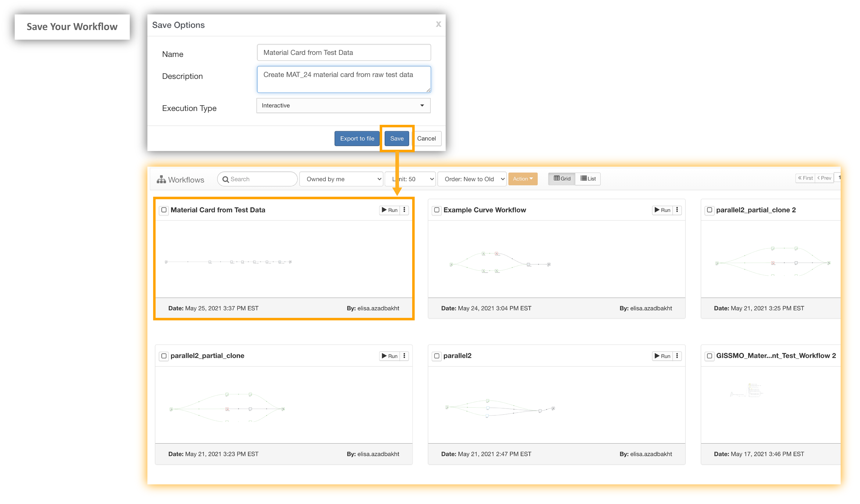Viewport: 860px width, 504px height.
Task: Go to the First page
Action: point(805,178)
